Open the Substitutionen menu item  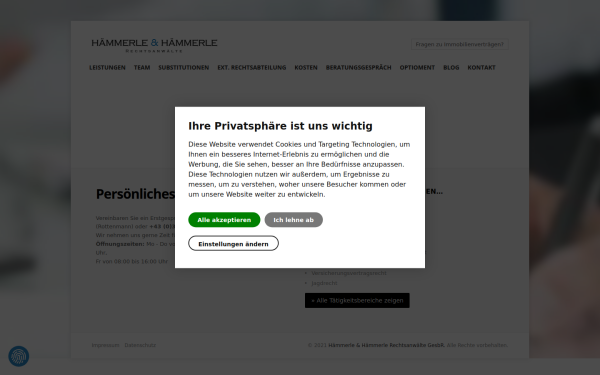pos(184,68)
